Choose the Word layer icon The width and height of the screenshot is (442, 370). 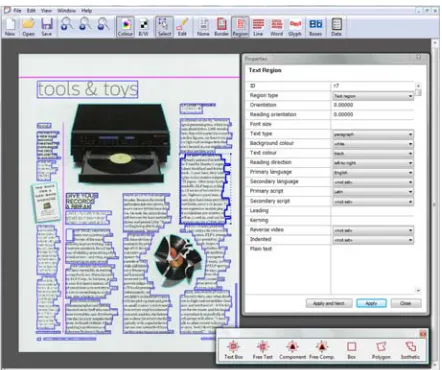(276, 27)
